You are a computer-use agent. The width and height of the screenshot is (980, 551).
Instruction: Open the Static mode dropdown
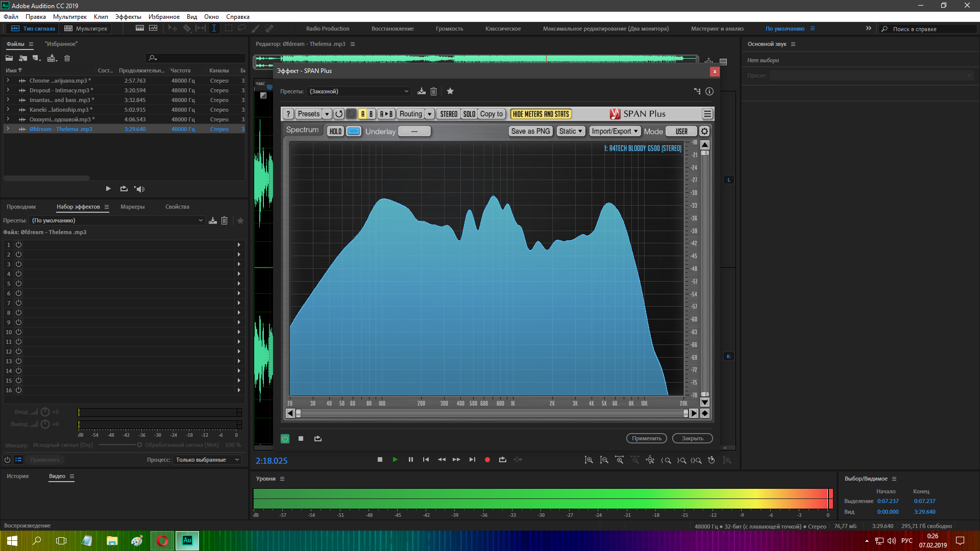pos(571,131)
